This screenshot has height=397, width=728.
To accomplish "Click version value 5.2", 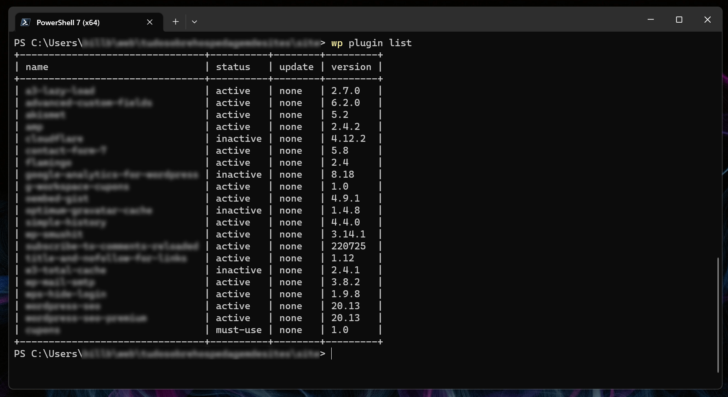I will [x=339, y=115].
